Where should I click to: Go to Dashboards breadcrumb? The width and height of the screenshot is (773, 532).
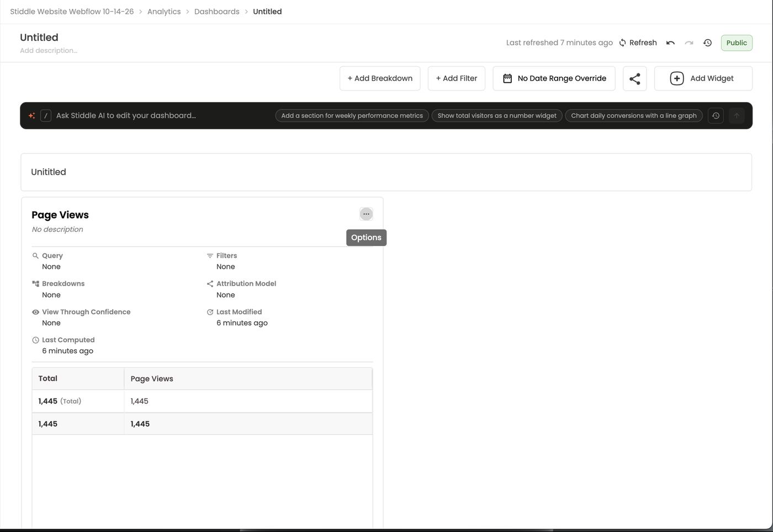coord(217,12)
